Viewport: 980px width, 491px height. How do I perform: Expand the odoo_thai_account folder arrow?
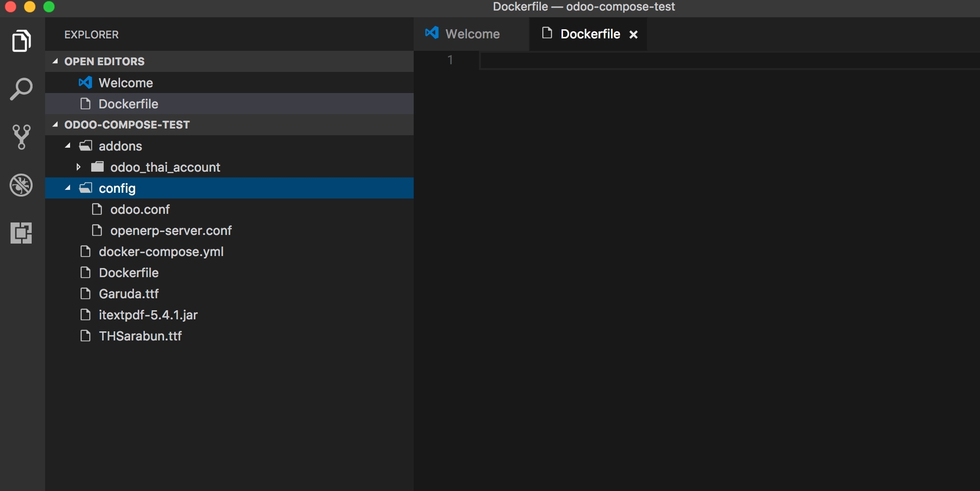pyautogui.click(x=79, y=167)
